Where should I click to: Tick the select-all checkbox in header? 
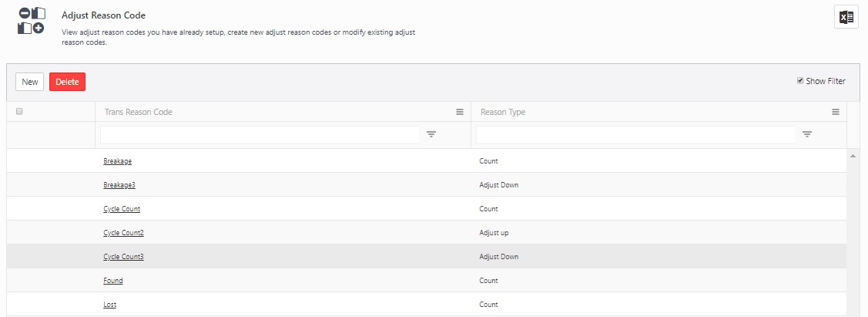[x=19, y=112]
